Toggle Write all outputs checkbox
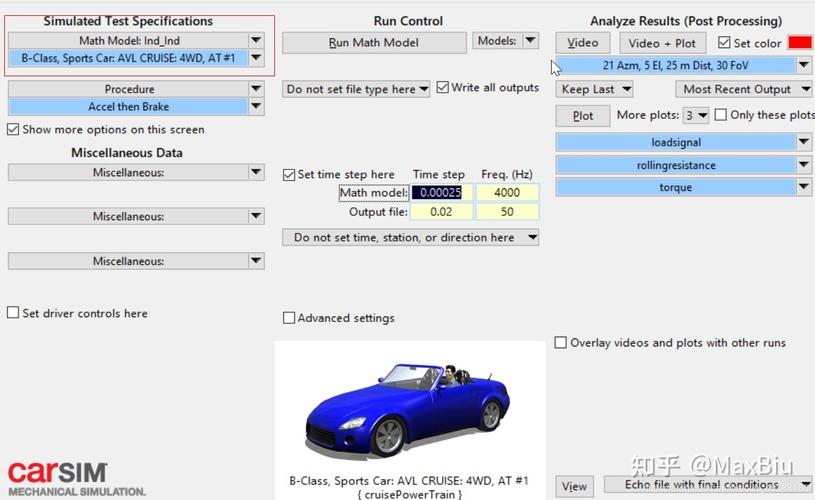Screen dimensions: 815x500 click(443, 88)
